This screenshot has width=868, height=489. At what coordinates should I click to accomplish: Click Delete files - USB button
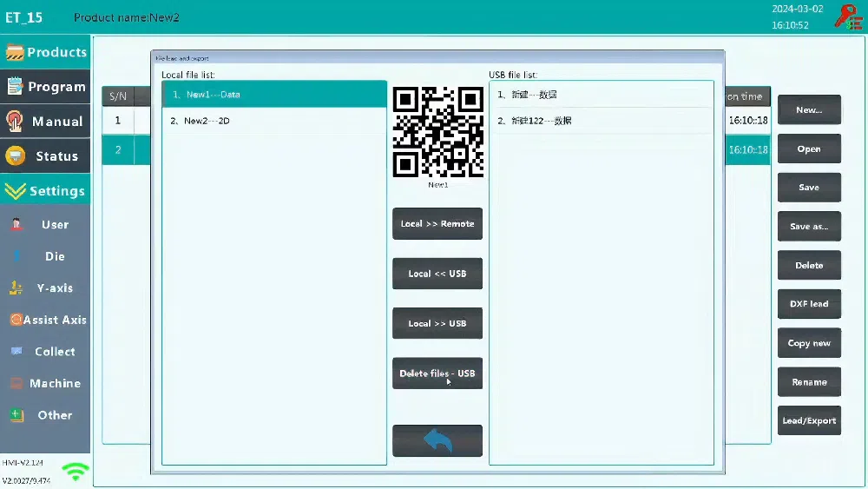(x=437, y=373)
